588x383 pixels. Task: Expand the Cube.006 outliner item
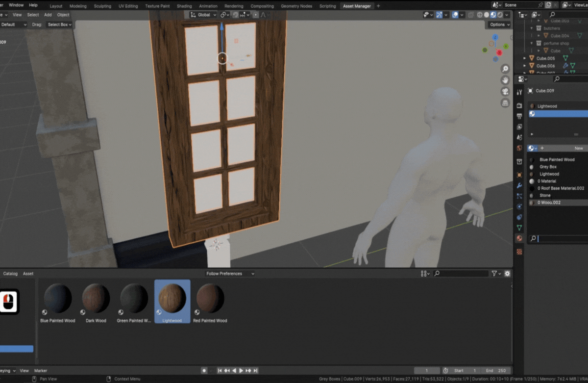pos(525,66)
